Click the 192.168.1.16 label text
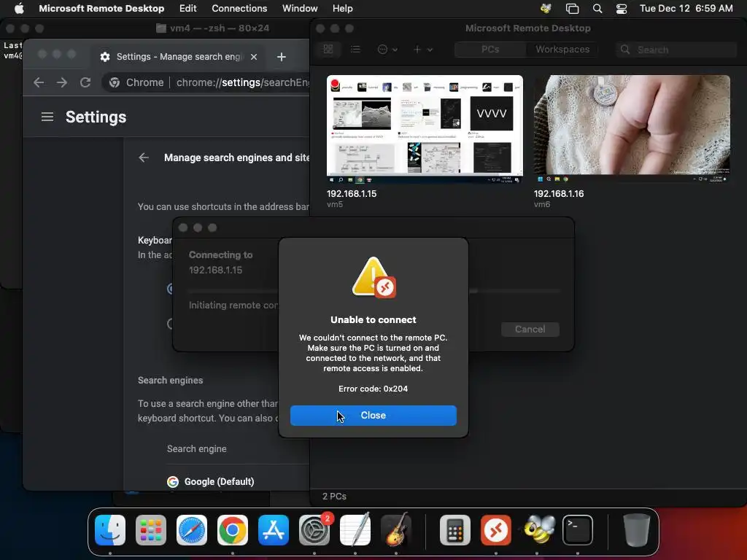This screenshot has height=560, width=747. (558, 194)
